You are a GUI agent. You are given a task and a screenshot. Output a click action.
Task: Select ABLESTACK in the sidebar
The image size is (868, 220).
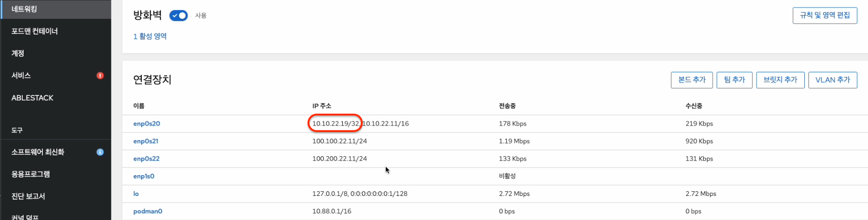tap(33, 98)
